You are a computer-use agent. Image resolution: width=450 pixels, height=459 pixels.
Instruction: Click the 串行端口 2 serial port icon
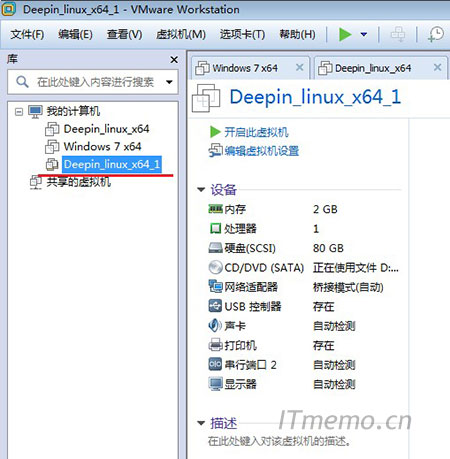pyautogui.click(x=215, y=364)
